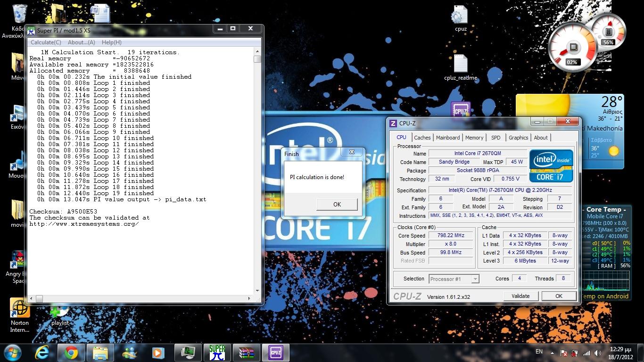
Task: Launch Internet Explorer from taskbar
Action: [42, 353]
